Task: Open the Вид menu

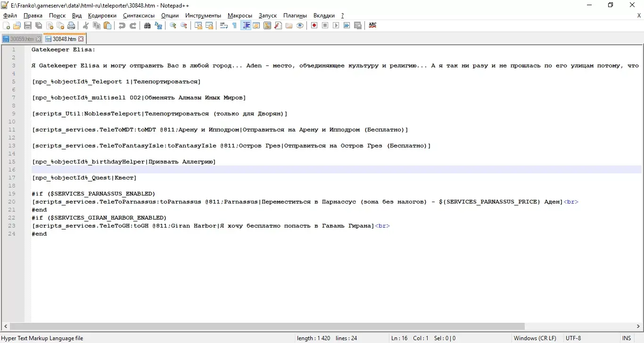Action: click(x=77, y=16)
